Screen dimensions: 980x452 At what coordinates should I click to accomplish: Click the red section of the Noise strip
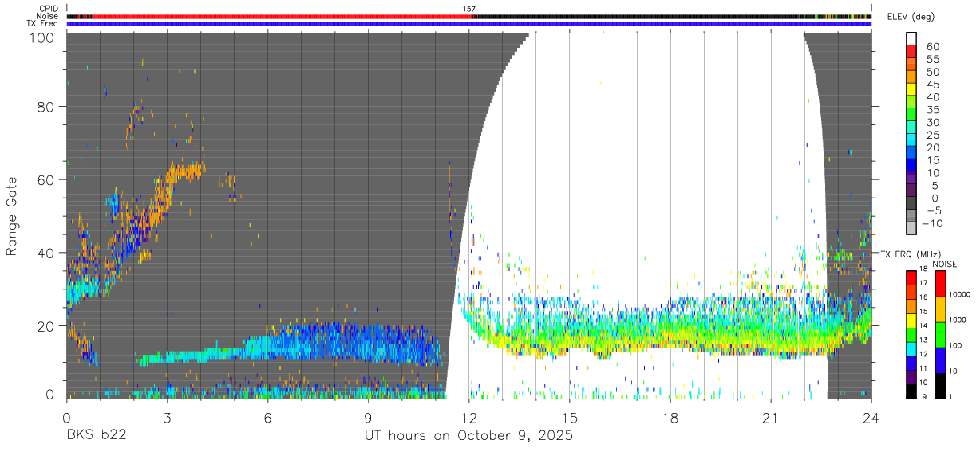[x=283, y=16]
